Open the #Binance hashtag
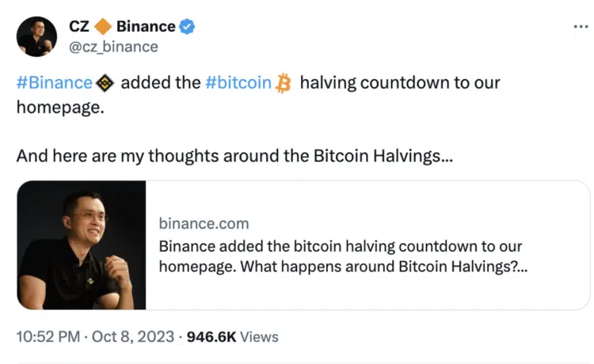The height and width of the screenshot is (364, 594). (55, 83)
